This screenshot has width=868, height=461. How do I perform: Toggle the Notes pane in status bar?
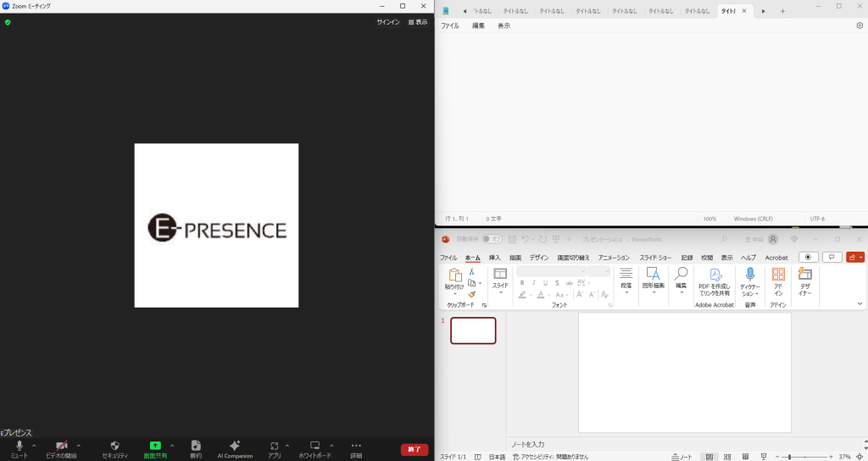682,457
